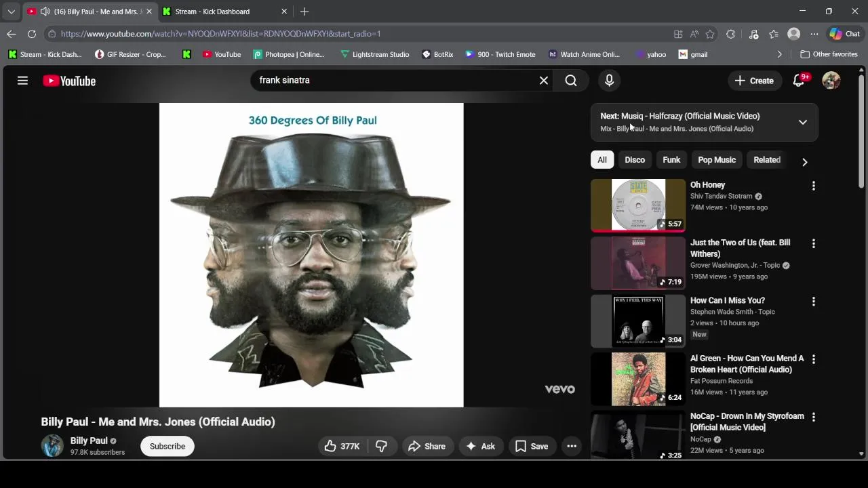Favorite this page with star icon
The width and height of the screenshot is (868, 488).
[x=710, y=34]
